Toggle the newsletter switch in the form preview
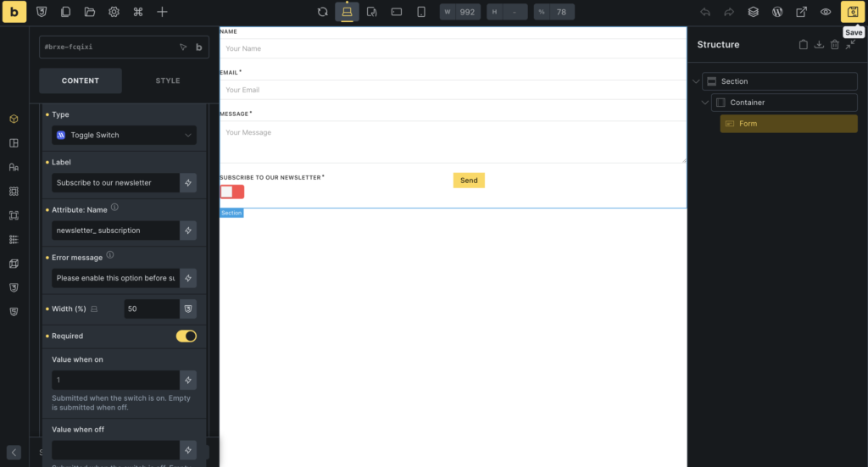This screenshot has height=467, width=868. pyautogui.click(x=232, y=192)
